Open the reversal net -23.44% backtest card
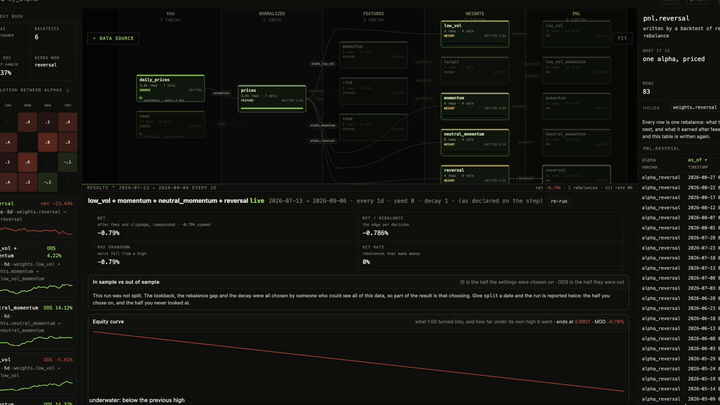This screenshot has width=720, height=405. (x=37, y=219)
